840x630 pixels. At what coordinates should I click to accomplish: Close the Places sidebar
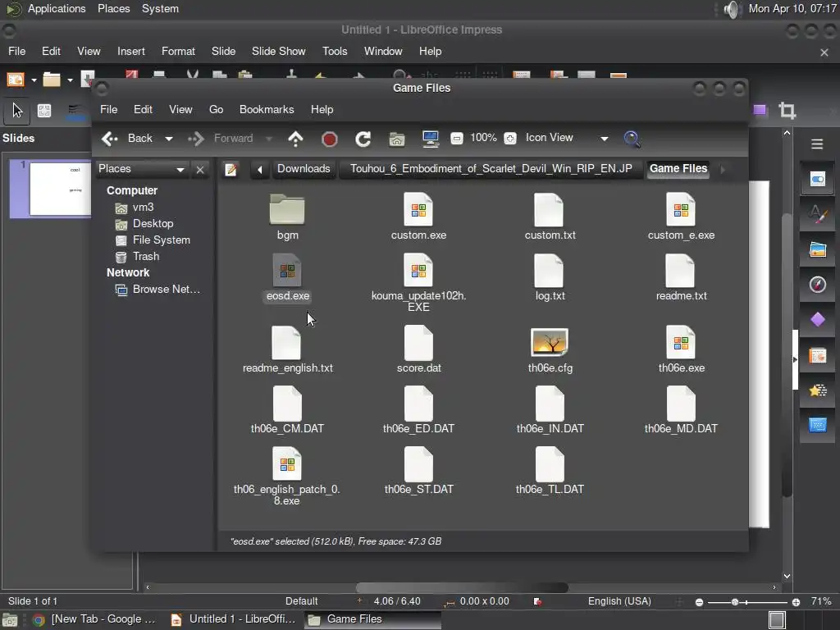coord(200,170)
